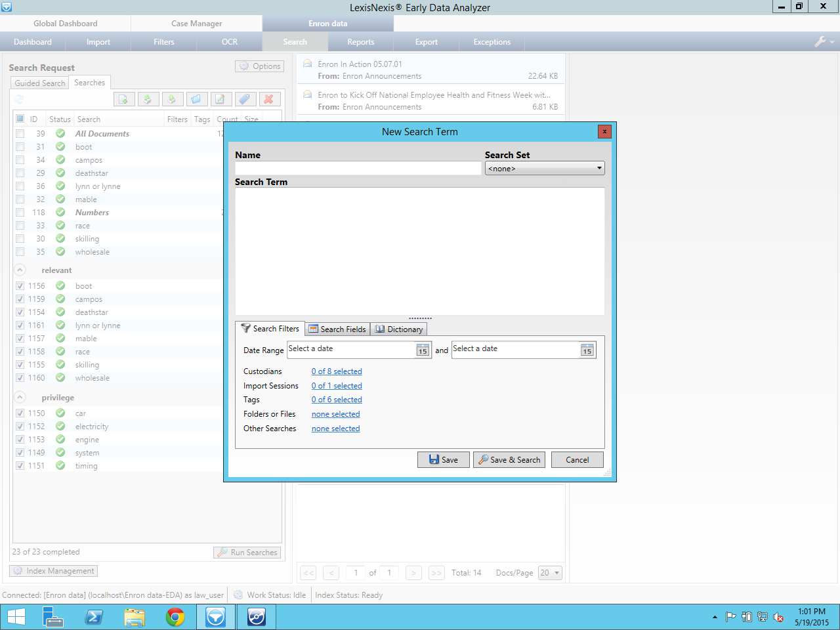Click the red X delete search icon

pos(268,99)
